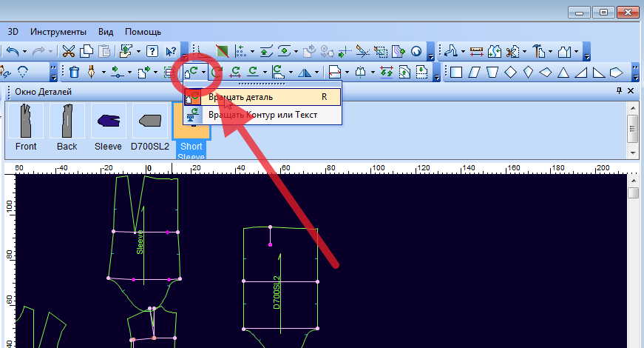Insert a hexagon-like polygon shape

[616, 73]
